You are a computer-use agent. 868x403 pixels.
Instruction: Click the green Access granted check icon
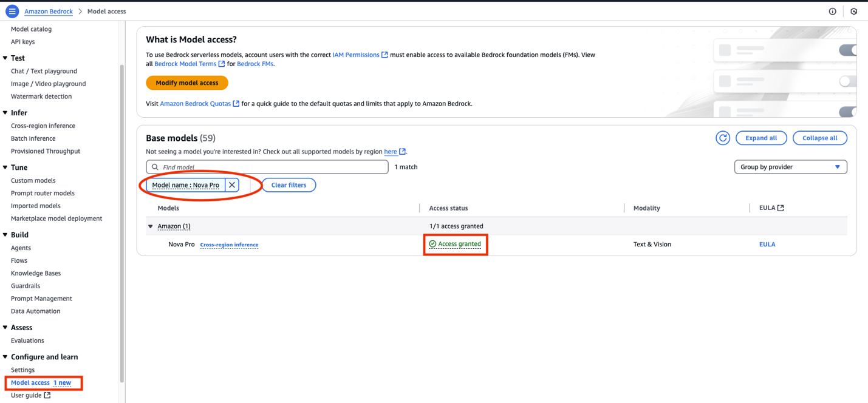[432, 244]
